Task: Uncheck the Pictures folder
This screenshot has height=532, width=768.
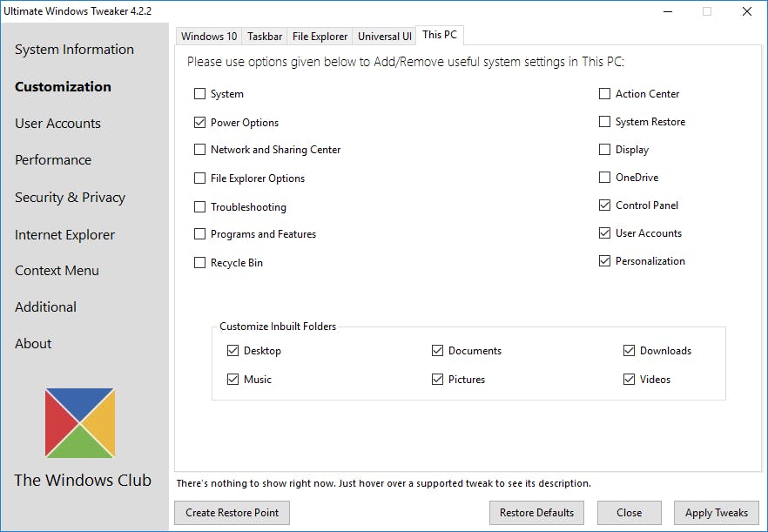Action: [437, 379]
